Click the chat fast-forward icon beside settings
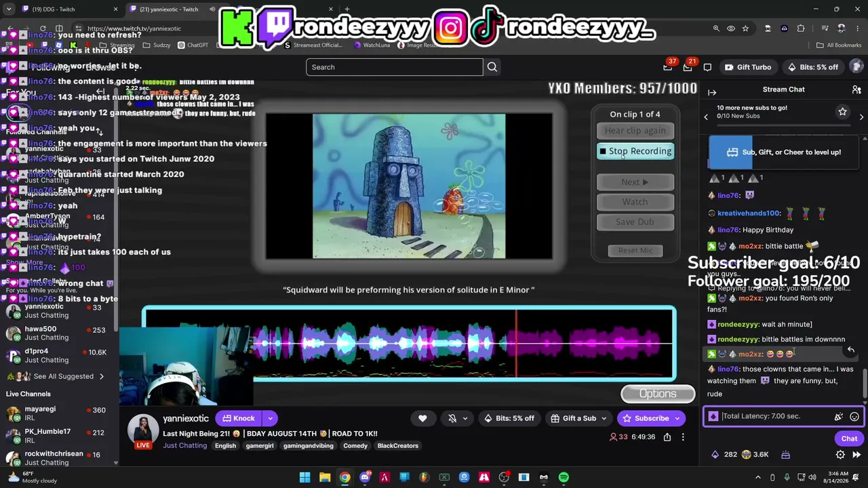This screenshot has width=868, height=488. (856, 454)
